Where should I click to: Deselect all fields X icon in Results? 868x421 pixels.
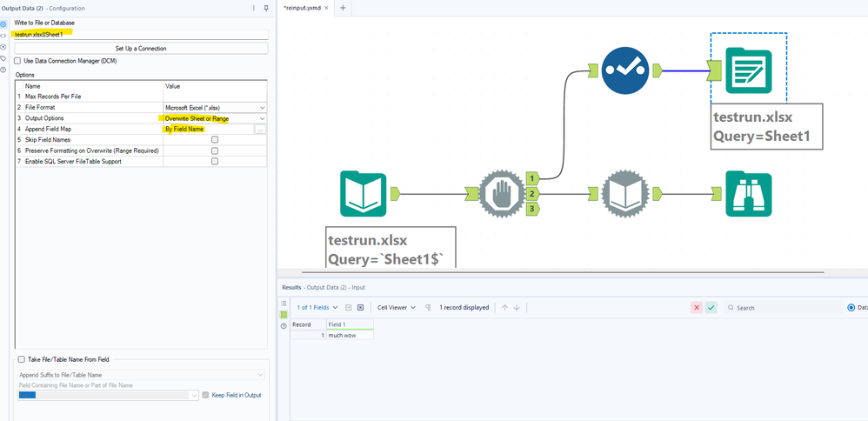pos(360,307)
